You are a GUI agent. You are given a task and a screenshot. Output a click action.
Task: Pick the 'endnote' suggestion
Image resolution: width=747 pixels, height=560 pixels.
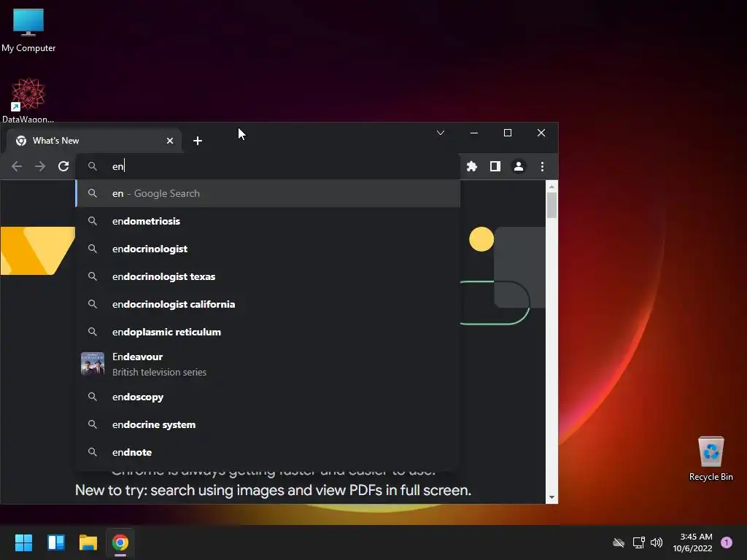268,452
